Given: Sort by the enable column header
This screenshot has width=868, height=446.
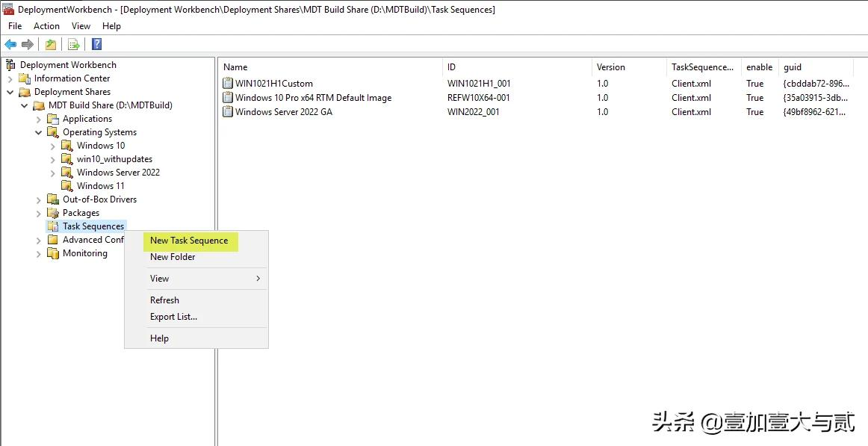Looking at the screenshot, I should (x=760, y=67).
